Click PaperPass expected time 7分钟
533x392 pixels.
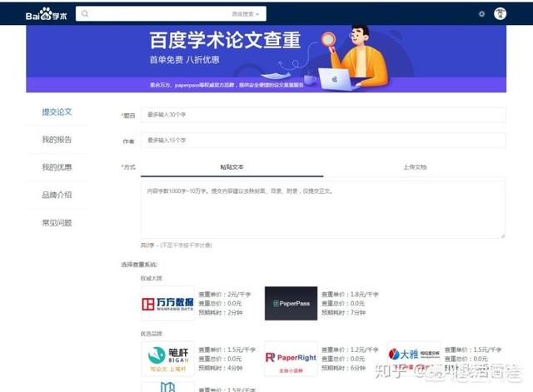click(358, 312)
